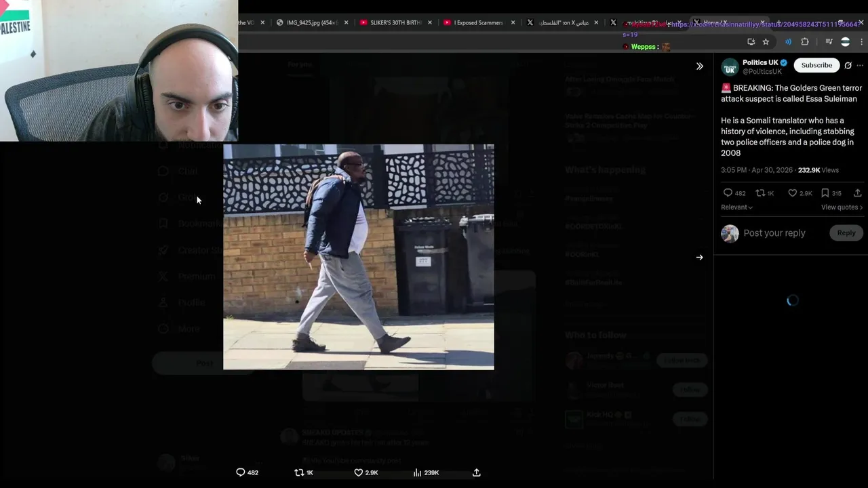Viewport: 868px width, 488px height.
Task: Open View quotes chevron link
Action: pyautogui.click(x=842, y=207)
